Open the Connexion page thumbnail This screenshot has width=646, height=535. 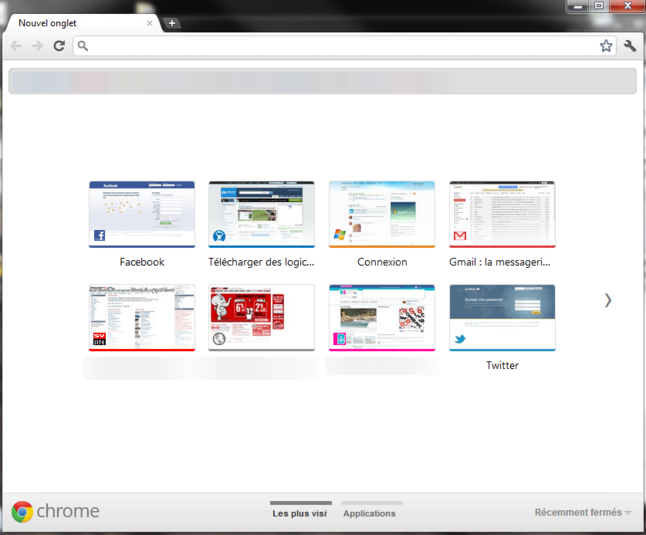(382, 214)
